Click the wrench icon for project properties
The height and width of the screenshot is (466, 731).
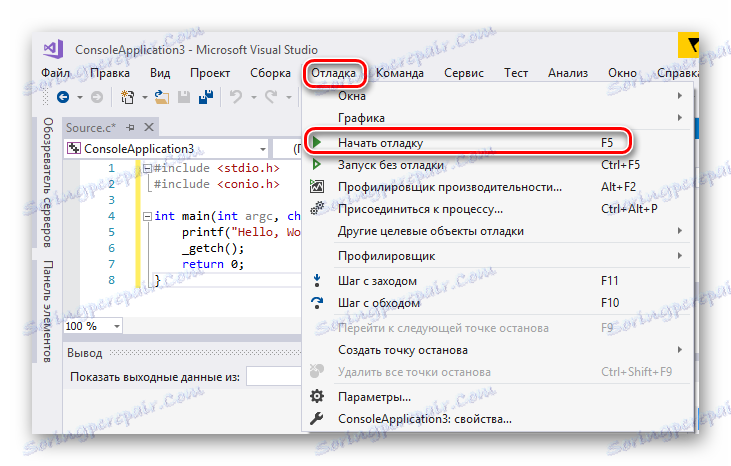(317, 418)
